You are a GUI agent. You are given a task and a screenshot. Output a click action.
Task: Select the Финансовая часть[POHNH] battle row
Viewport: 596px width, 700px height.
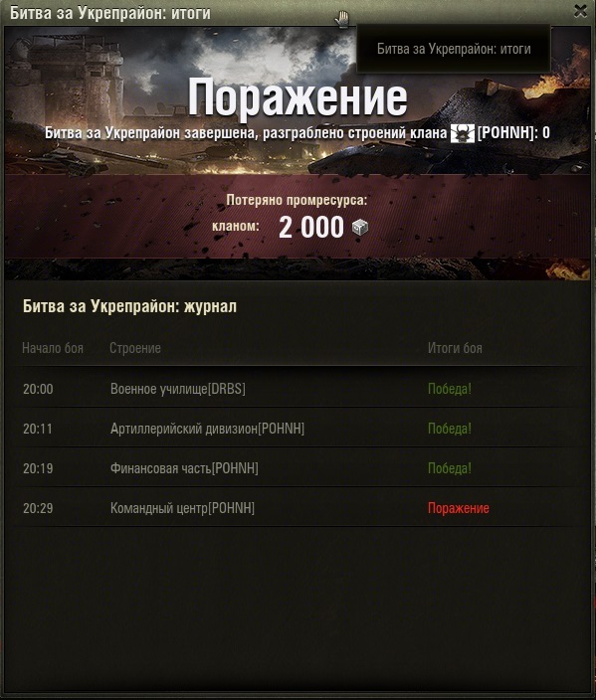pos(298,468)
